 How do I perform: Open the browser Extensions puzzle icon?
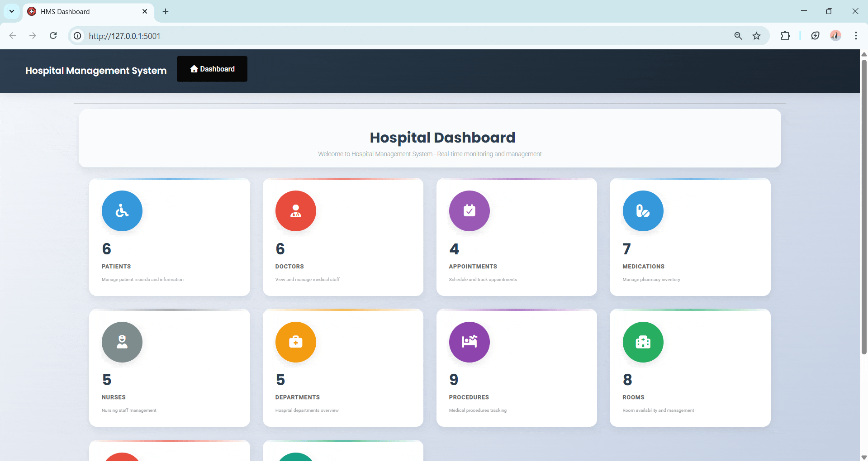785,36
